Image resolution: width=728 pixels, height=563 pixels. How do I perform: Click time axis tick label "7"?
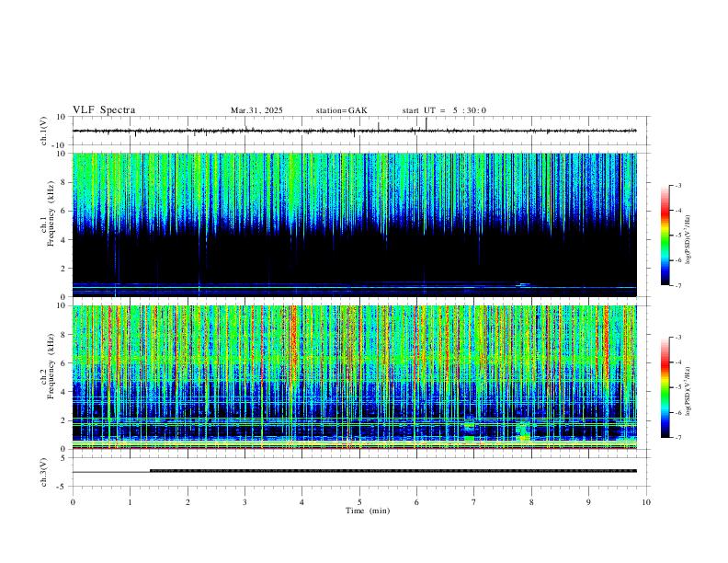[x=474, y=502]
